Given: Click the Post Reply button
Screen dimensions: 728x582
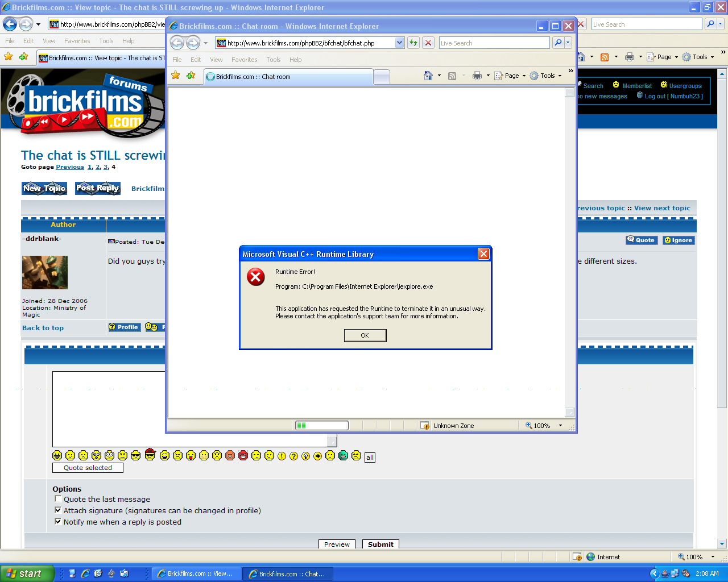Looking at the screenshot, I should [98, 188].
